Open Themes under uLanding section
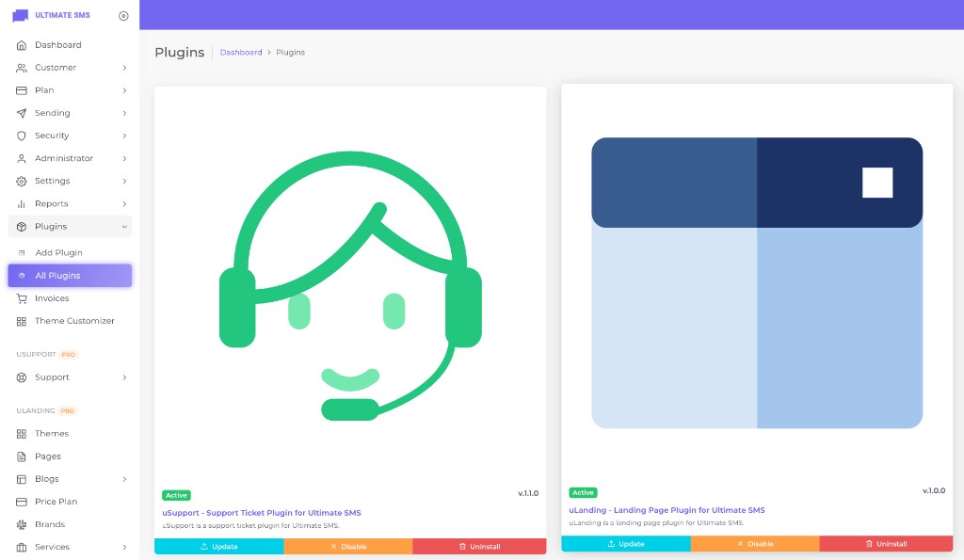The width and height of the screenshot is (964, 560). tap(70, 434)
